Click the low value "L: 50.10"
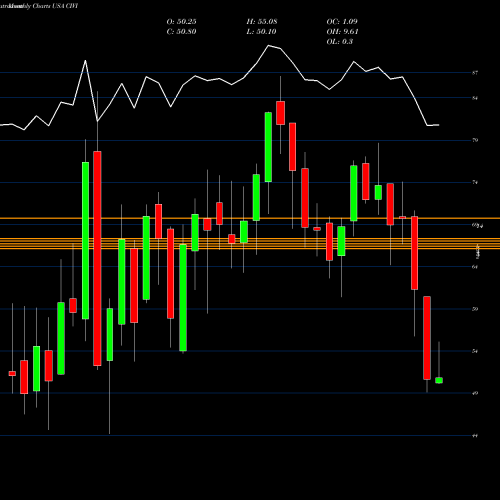 click(261, 32)
